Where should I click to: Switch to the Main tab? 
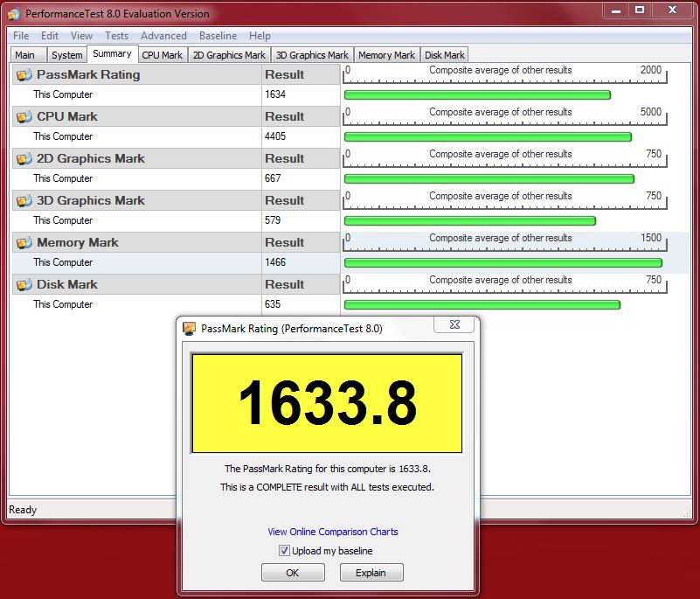[28, 55]
